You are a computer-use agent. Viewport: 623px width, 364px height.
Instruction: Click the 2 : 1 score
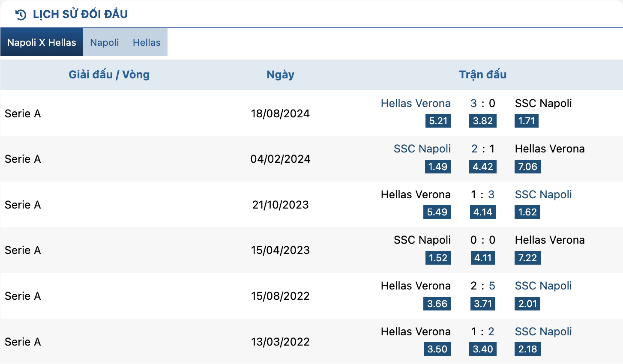point(483,149)
